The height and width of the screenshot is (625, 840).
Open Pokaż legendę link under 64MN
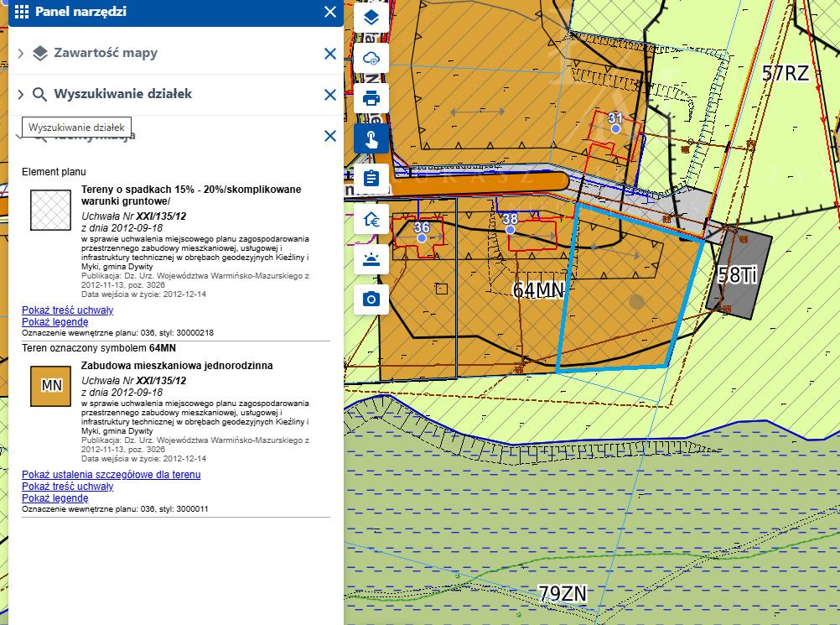click(55, 498)
